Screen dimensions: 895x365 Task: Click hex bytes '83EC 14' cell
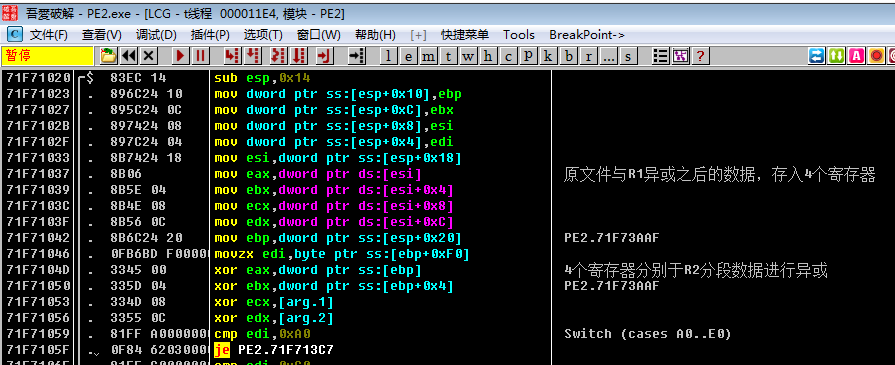[138, 78]
